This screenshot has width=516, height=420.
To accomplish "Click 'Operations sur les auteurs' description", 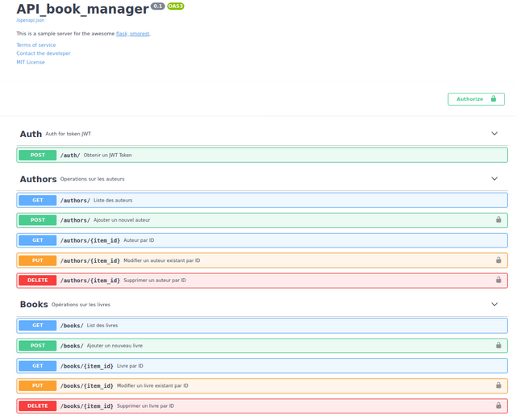I will (x=93, y=179).
